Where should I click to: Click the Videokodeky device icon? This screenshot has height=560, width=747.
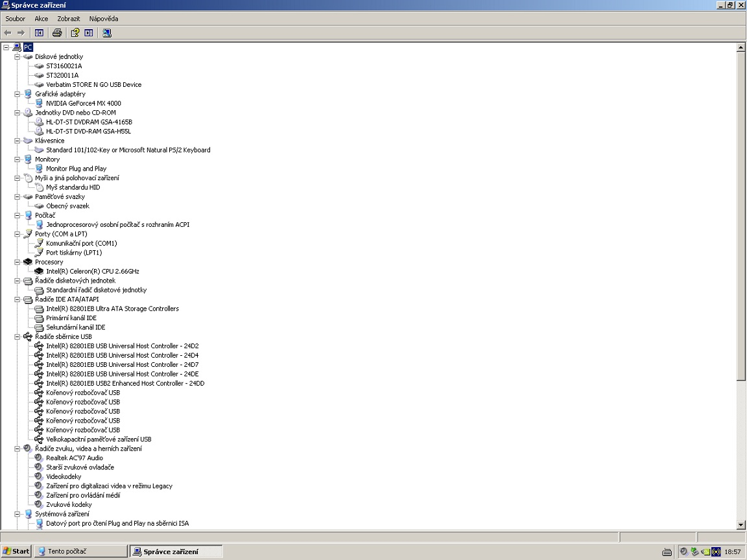tap(39, 476)
